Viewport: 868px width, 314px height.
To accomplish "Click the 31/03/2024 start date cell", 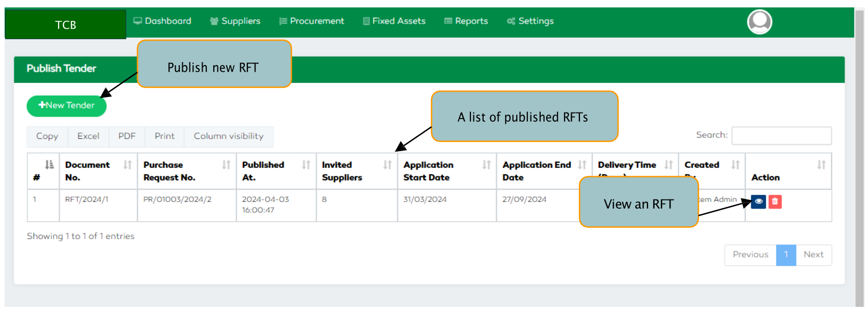I will 447,206.
